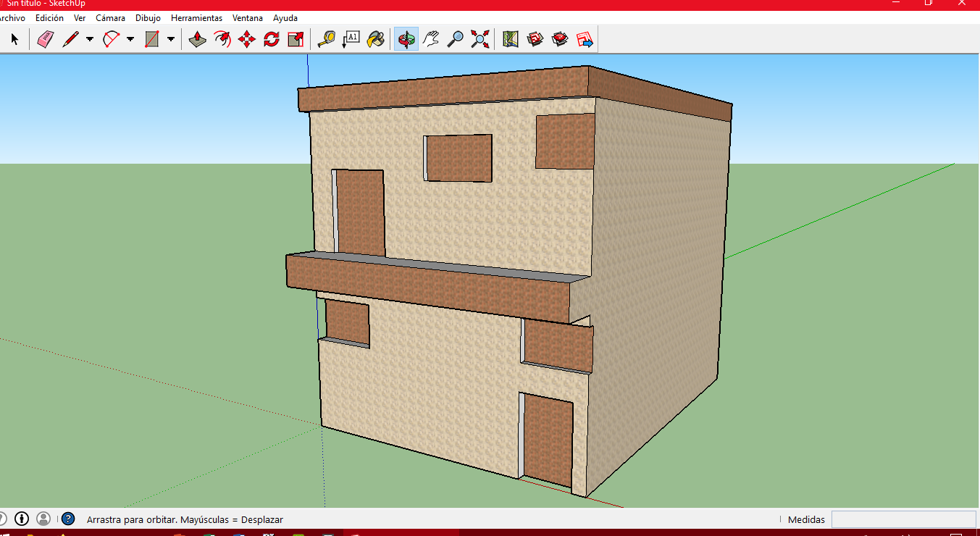Click the Tape Measure tool
Image resolution: width=980 pixels, height=536 pixels.
(327, 39)
